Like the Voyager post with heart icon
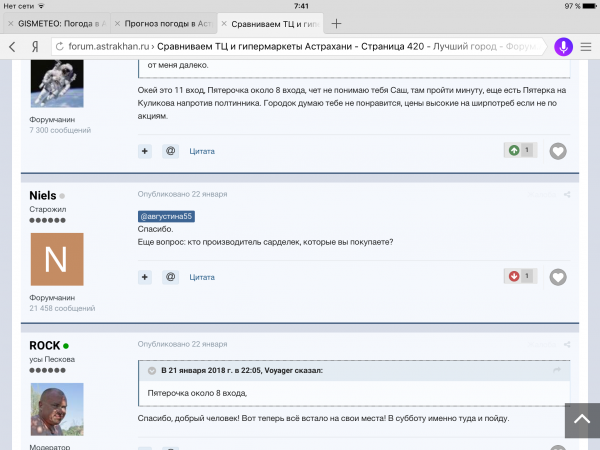This screenshot has height=450, width=600. tap(558, 151)
